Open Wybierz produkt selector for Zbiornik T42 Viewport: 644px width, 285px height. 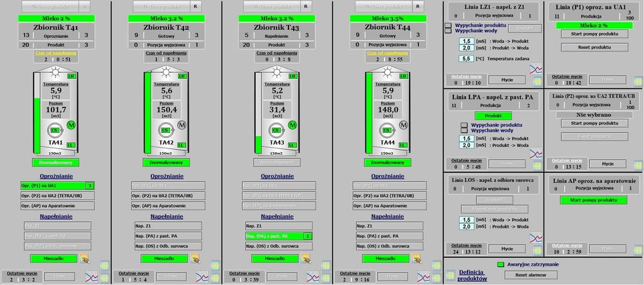(160, 6)
